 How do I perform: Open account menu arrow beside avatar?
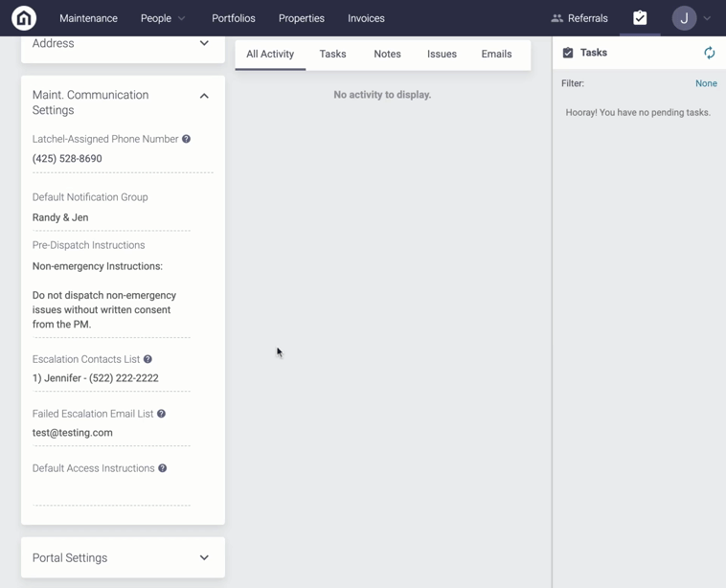coord(707,18)
